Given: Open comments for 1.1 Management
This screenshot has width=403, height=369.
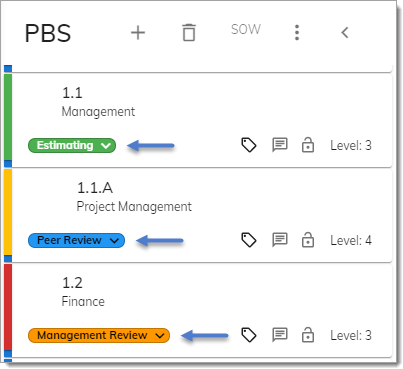Looking at the screenshot, I should (280, 145).
